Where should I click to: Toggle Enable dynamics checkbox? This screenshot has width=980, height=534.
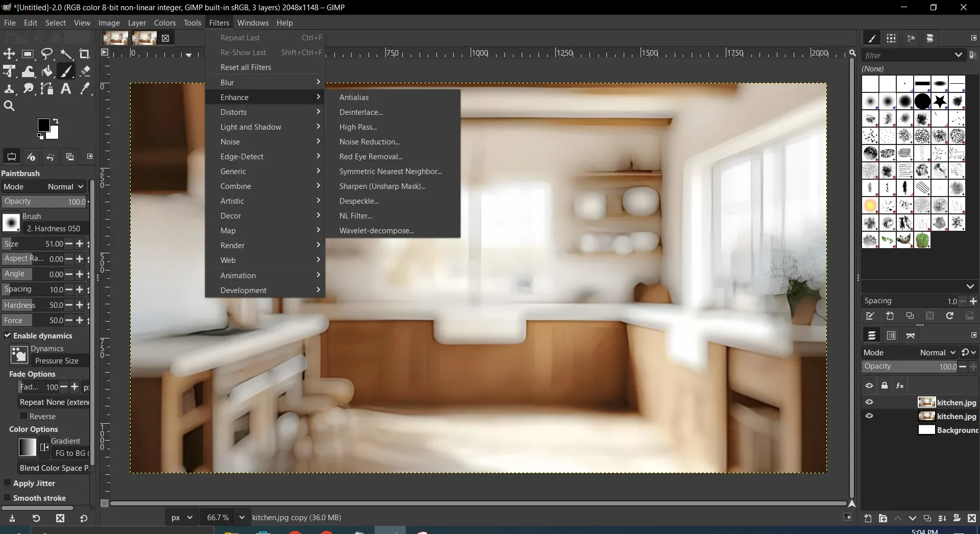coord(8,335)
